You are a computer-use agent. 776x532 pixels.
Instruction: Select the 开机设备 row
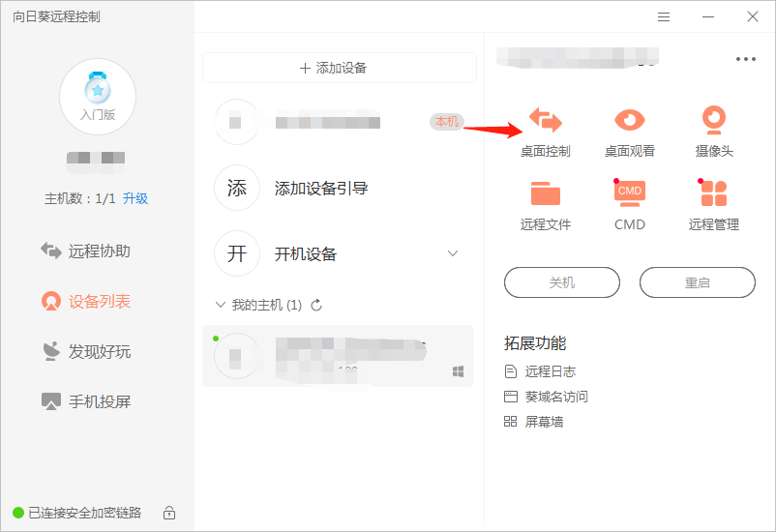[x=338, y=253]
